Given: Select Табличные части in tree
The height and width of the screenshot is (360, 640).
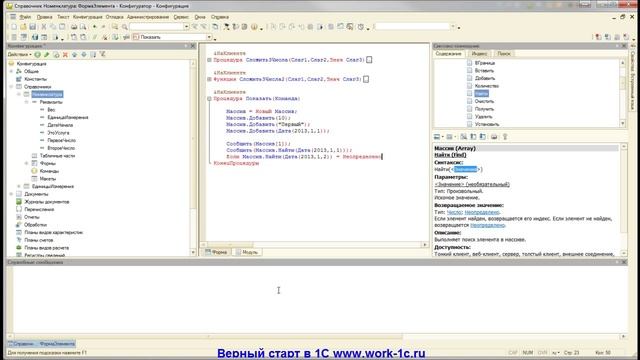Looking at the screenshot, I should (58, 156).
